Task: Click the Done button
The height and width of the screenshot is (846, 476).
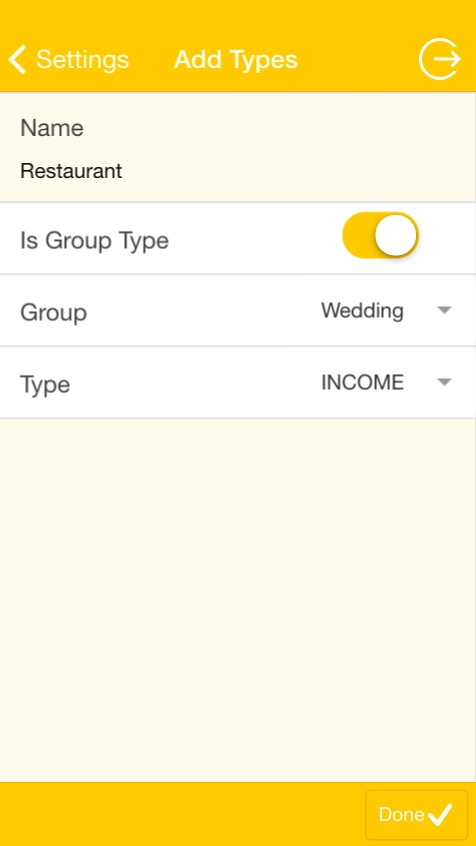Action: tap(417, 815)
